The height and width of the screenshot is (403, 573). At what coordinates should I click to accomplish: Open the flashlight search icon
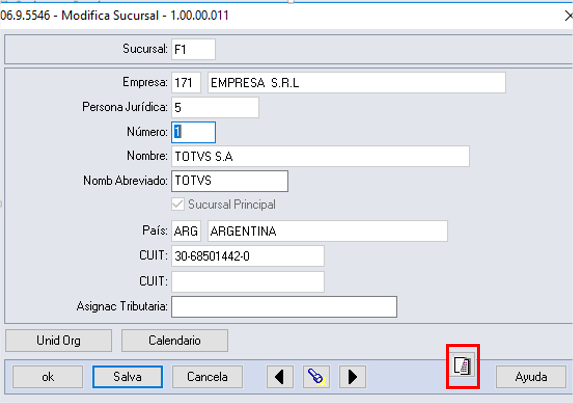coord(316,377)
